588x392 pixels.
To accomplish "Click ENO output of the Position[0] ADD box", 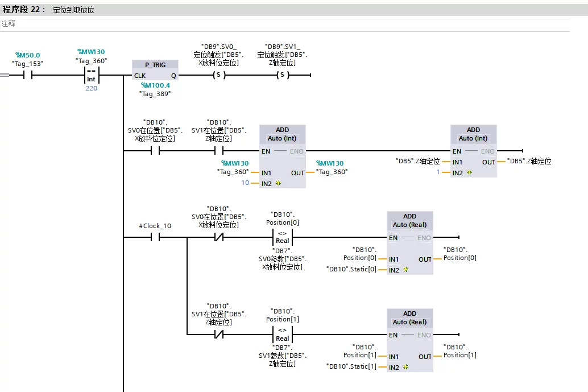I will (x=424, y=238).
